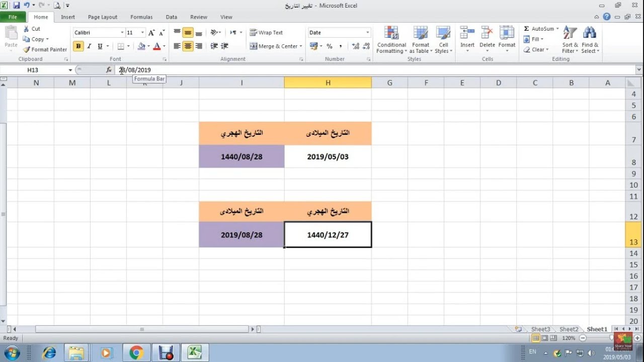Select the Format Painter brush

(x=26, y=49)
